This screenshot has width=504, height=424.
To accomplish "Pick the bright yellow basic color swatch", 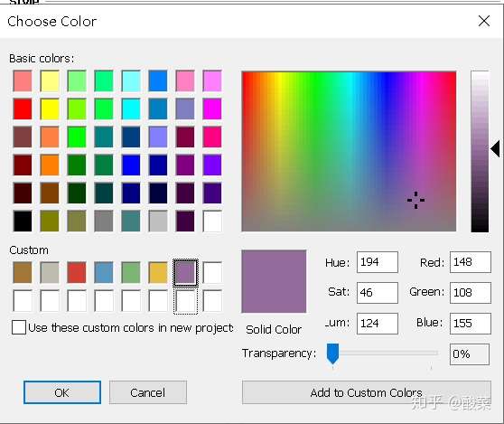I will [50, 109].
